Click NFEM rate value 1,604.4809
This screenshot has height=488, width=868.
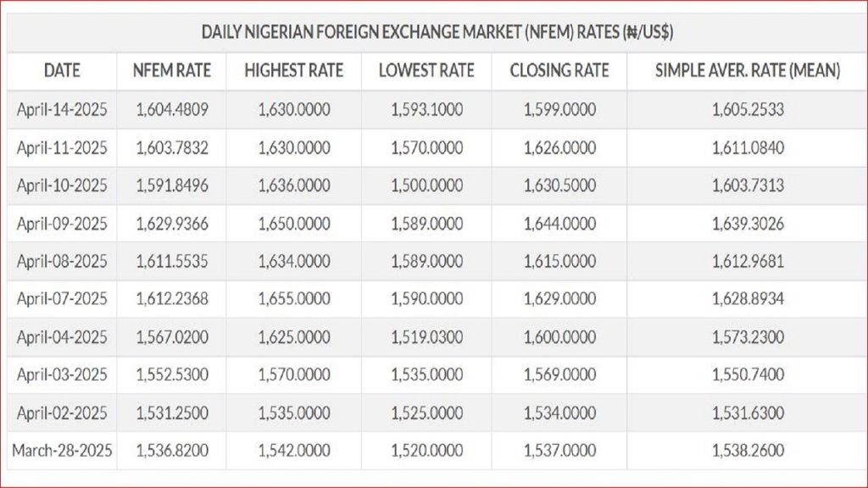coord(171,110)
